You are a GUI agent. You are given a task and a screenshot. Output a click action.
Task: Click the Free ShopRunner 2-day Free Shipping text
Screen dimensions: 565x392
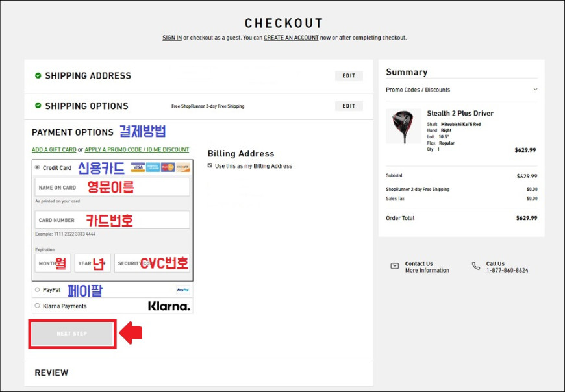pos(208,106)
